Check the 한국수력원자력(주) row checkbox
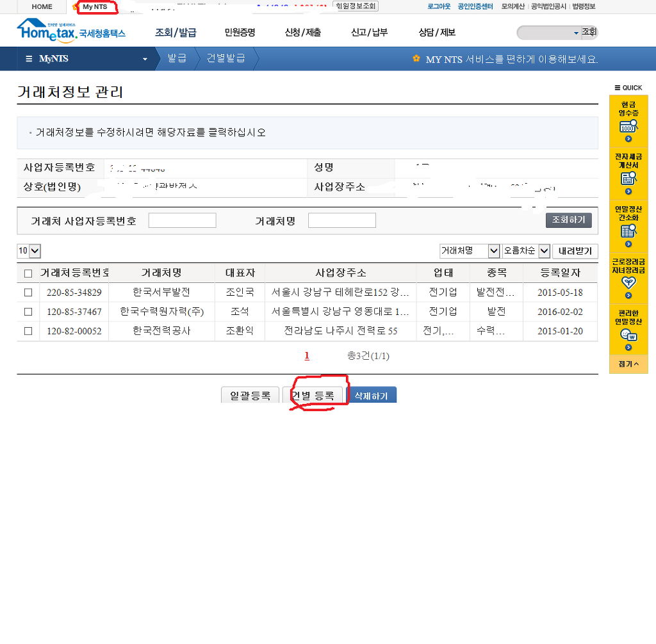656x644 pixels. click(x=28, y=312)
